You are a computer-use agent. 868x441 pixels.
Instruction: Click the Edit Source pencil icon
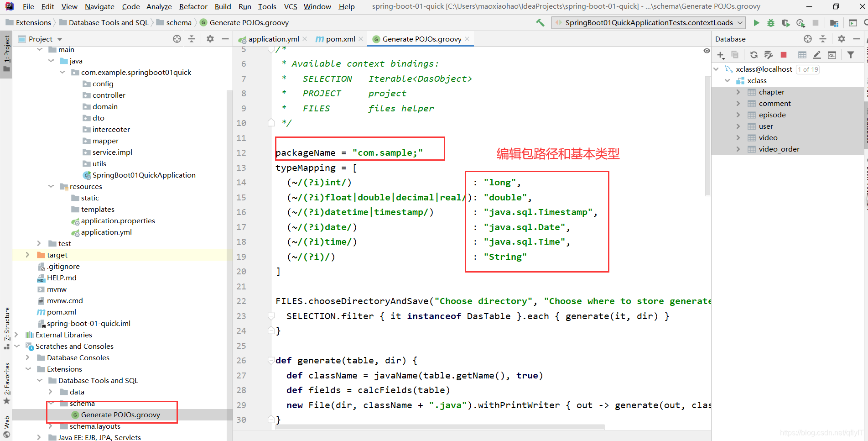pyautogui.click(x=817, y=55)
